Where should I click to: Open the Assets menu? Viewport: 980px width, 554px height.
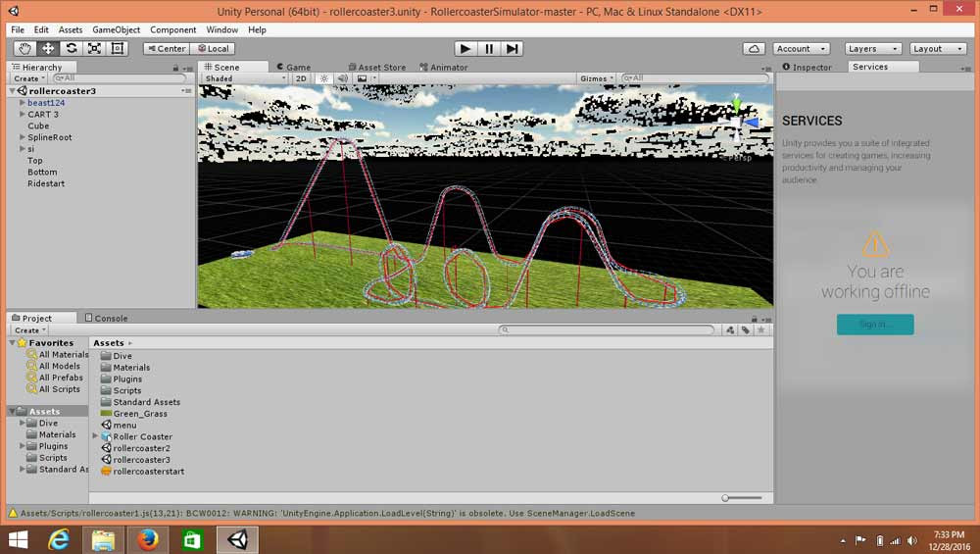70,29
